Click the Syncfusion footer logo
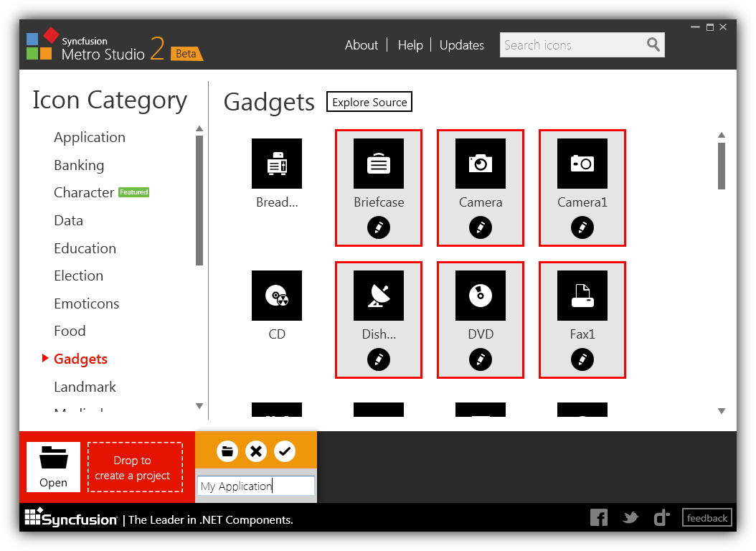756x551 pixels. (x=71, y=517)
